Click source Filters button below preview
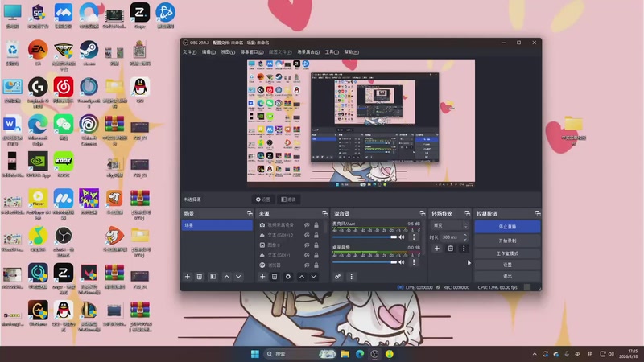The height and width of the screenshot is (362, 644). pyautogui.click(x=288, y=200)
